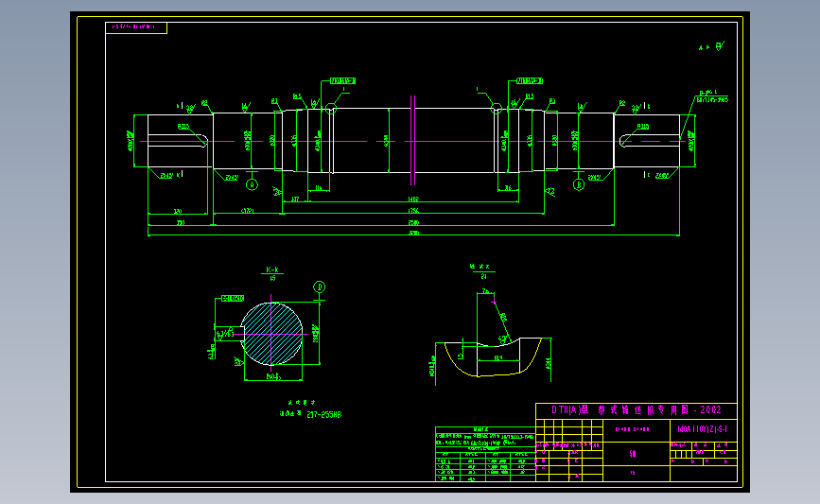Click the circled datum D symbol
This screenshot has height=504, width=820.
(319, 287)
